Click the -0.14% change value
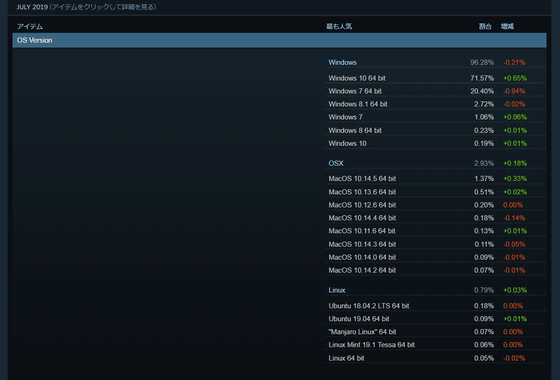 tap(514, 218)
